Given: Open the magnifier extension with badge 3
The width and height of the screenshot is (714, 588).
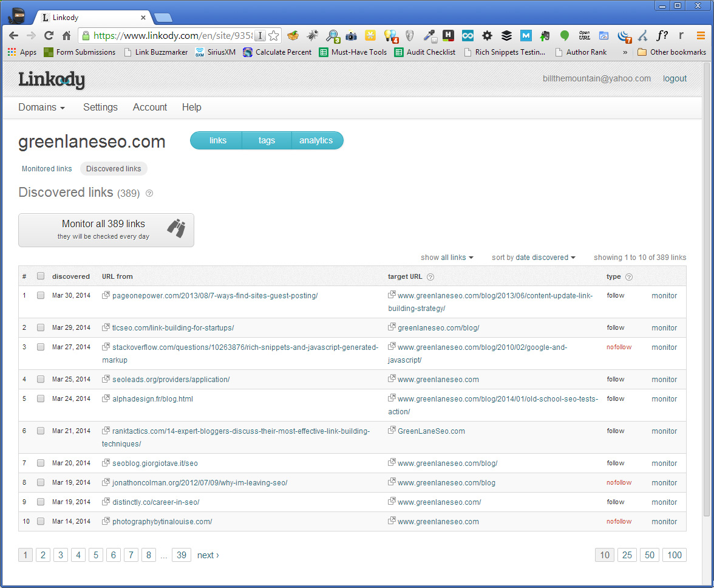Looking at the screenshot, I should (x=333, y=36).
